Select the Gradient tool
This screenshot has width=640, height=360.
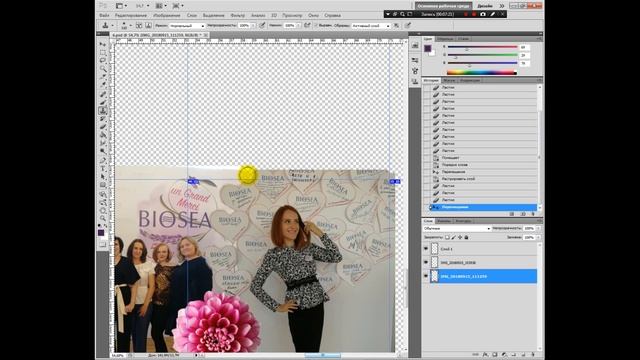[x=102, y=135]
